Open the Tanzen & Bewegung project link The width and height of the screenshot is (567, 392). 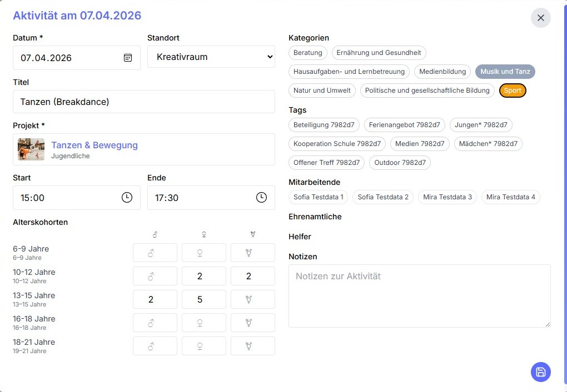94,145
